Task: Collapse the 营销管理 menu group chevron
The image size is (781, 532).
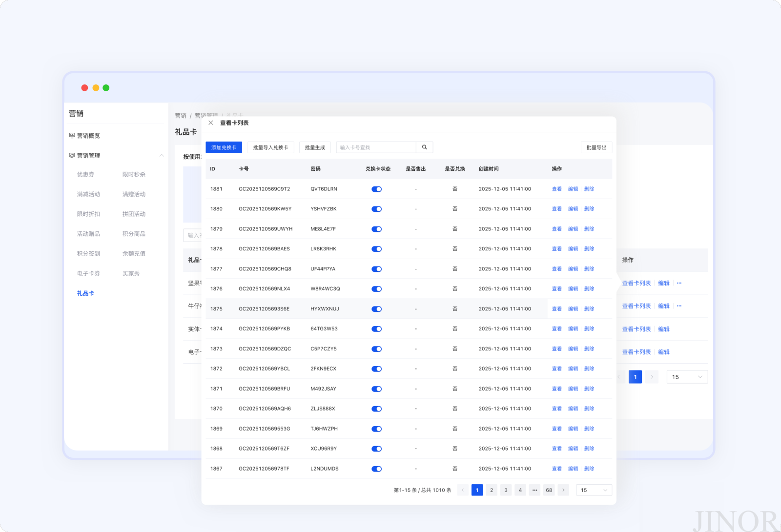Action: pyautogui.click(x=162, y=156)
